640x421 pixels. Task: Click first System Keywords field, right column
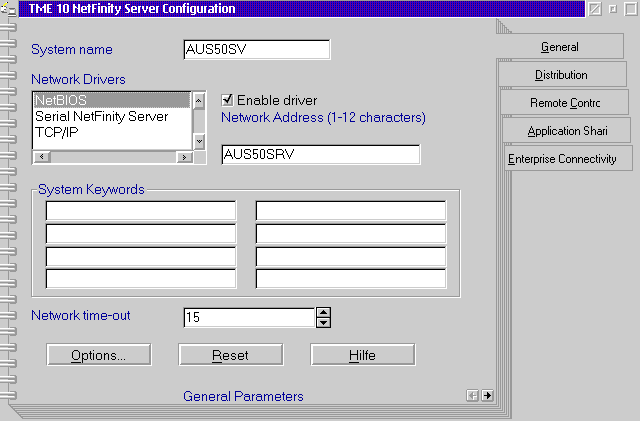tap(351, 211)
